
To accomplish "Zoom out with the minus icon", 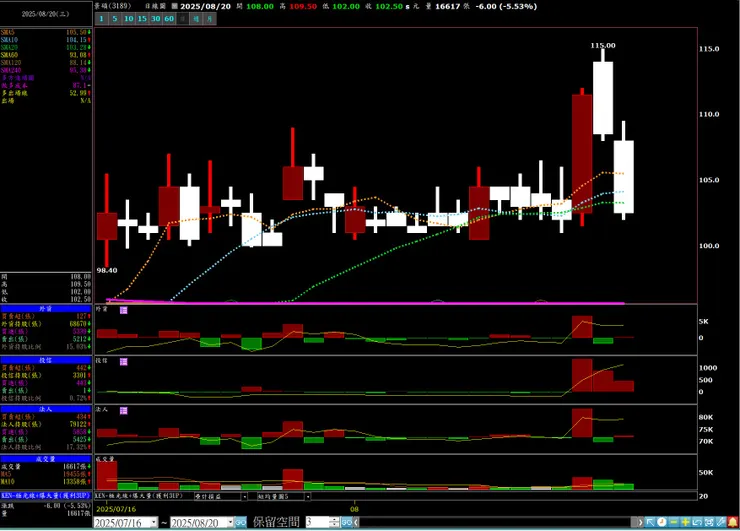I will (673, 522).
